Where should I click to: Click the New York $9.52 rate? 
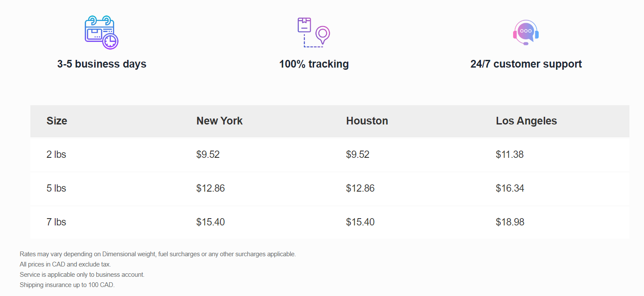click(208, 154)
